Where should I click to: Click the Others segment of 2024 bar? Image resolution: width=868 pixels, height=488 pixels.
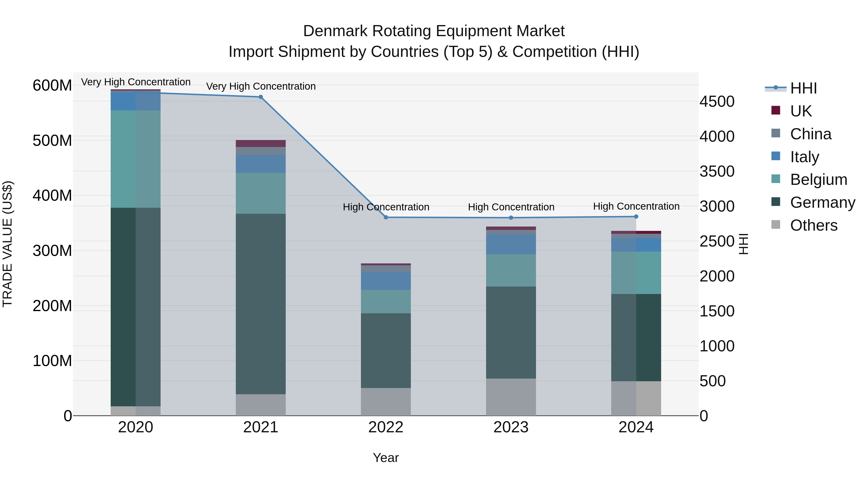[636, 398]
